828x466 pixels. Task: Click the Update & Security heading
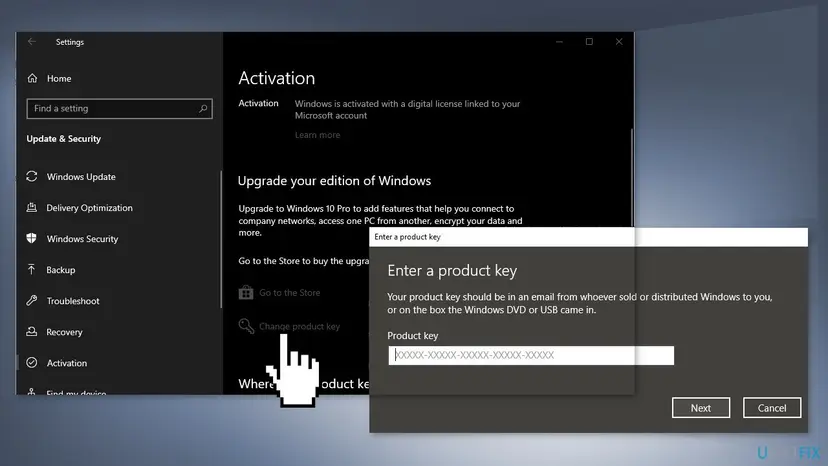click(x=63, y=138)
